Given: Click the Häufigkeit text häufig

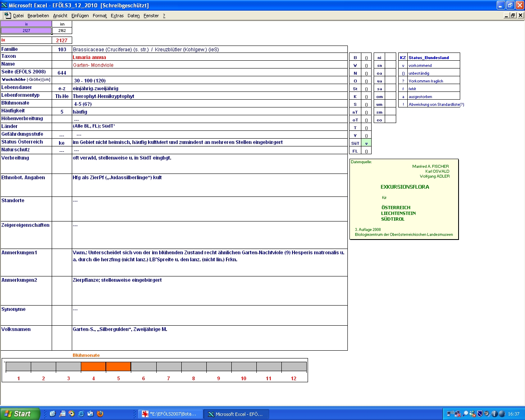Looking at the screenshot, I should point(80,112).
